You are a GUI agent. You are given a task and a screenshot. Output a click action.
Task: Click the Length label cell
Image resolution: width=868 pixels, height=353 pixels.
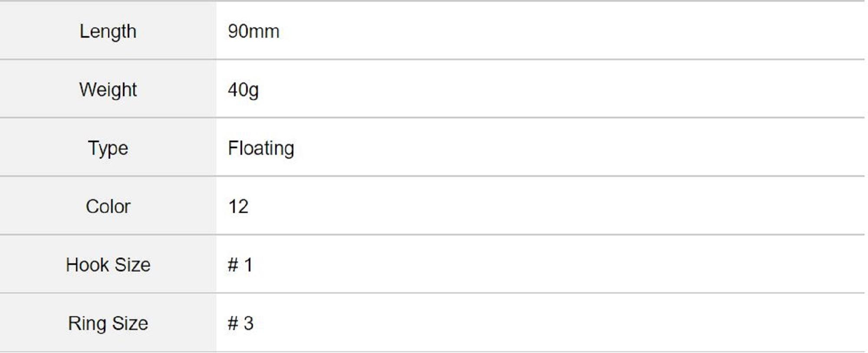tap(108, 31)
